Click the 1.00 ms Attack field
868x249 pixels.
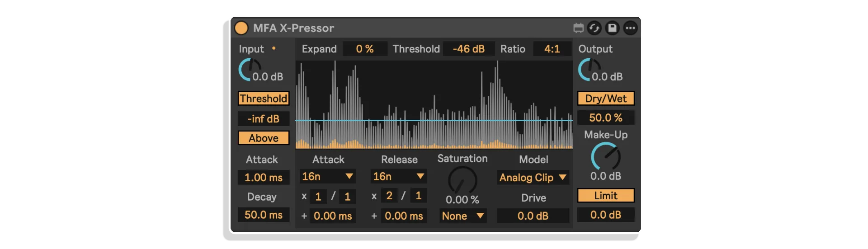[x=264, y=178]
